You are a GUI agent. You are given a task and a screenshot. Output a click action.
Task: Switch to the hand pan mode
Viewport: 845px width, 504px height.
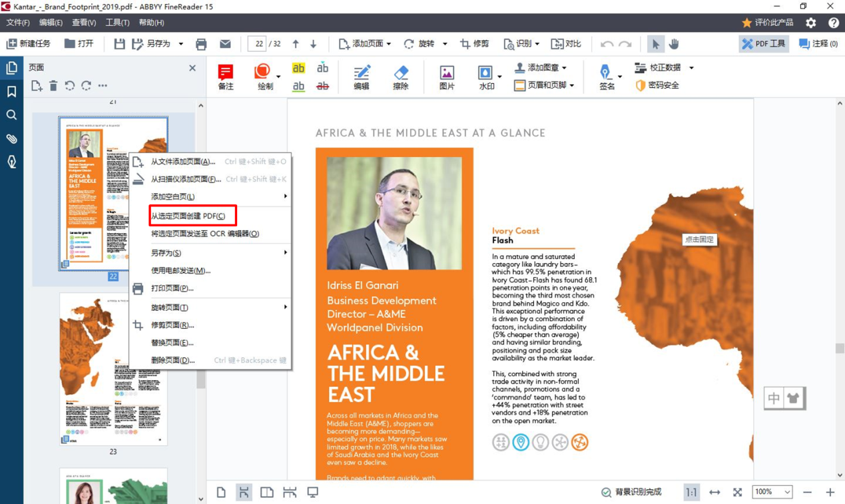click(674, 44)
